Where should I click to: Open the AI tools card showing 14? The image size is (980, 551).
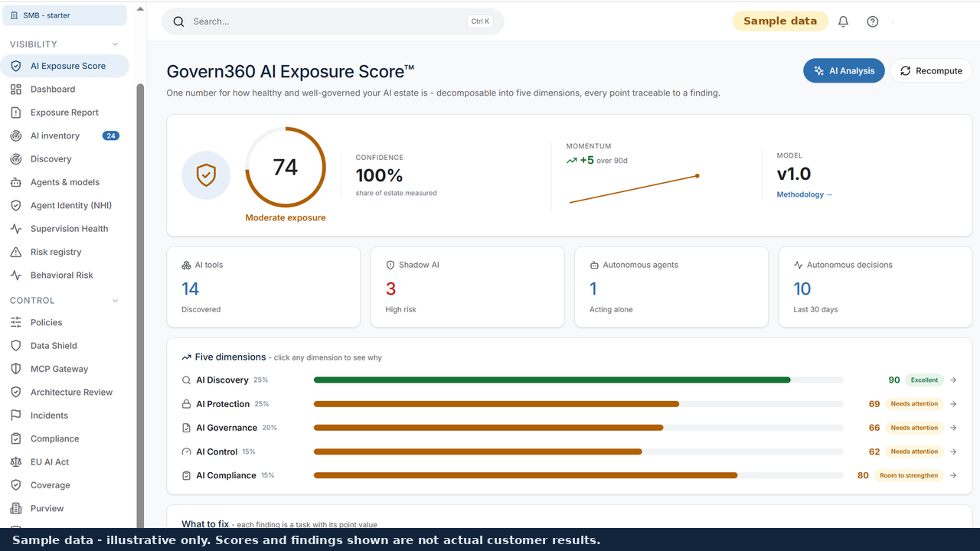tap(263, 287)
